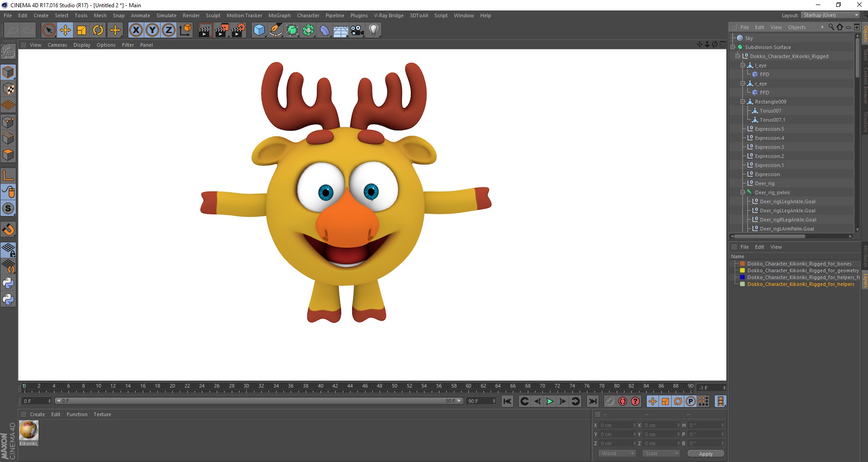The height and width of the screenshot is (462, 868).
Task: Activate the Scale tool
Action: point(82,30)
